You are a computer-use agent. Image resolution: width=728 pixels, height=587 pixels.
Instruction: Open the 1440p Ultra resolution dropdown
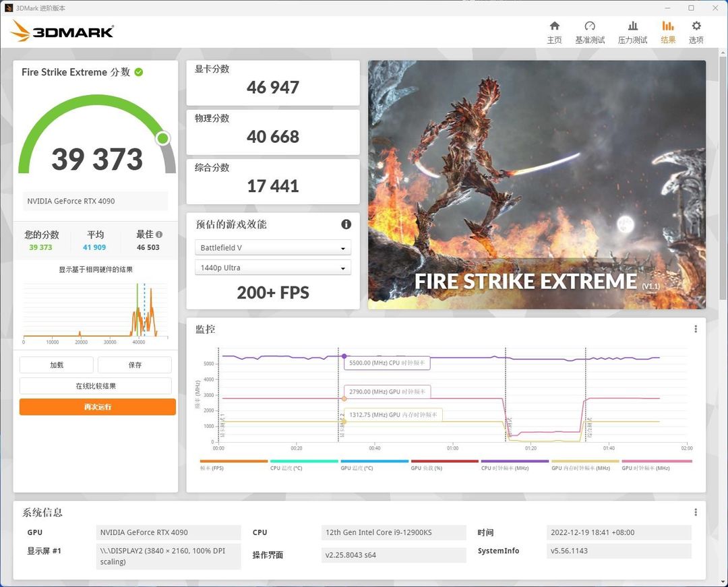coord(273,268)
